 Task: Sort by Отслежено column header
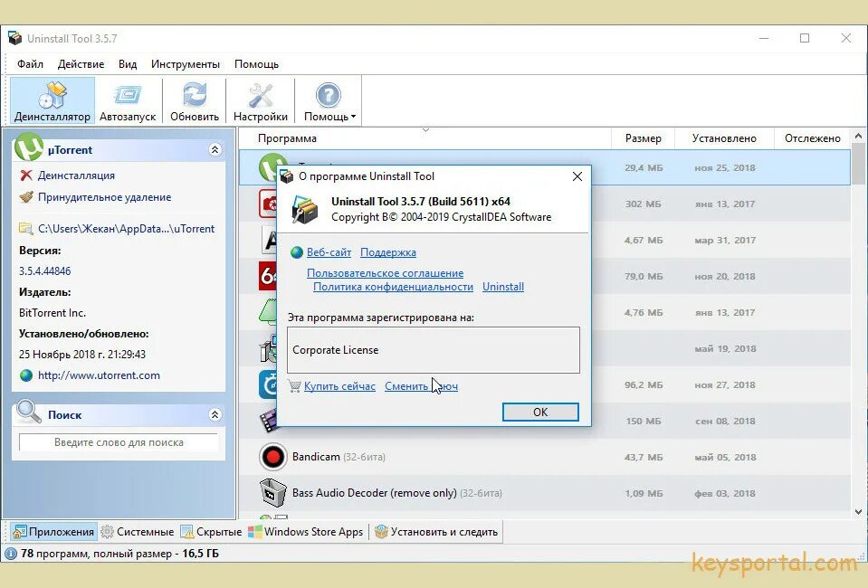(812, 138)
